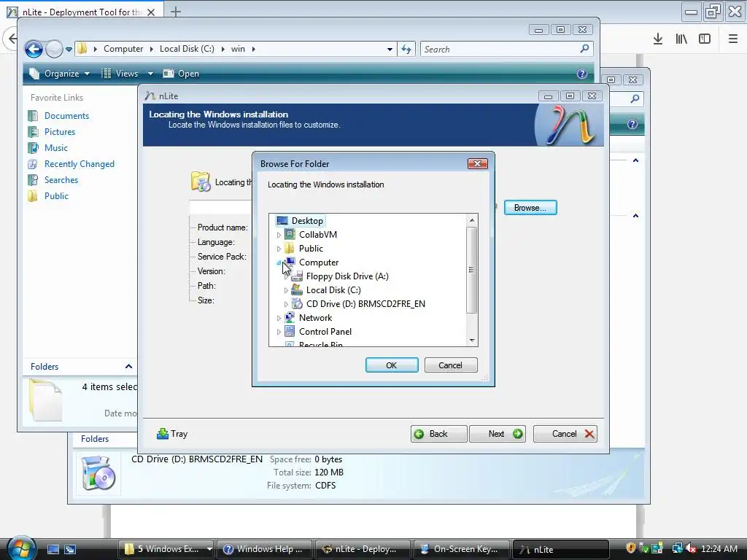Image resolution: width=747 pixels, height=560 pixels.
Task: Select Control Panel in folder tree
Action: (325, 332)
